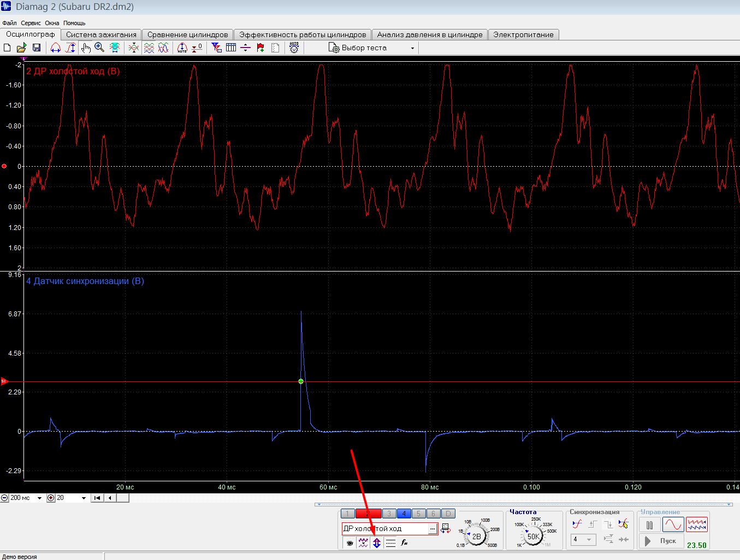Click the zero level offset icon

197,48
